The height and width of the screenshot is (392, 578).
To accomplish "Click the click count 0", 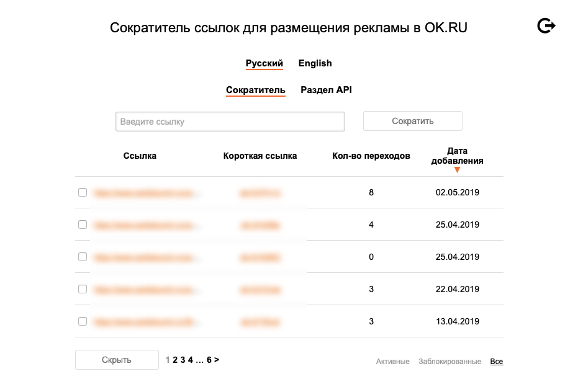I will (371, 257).
